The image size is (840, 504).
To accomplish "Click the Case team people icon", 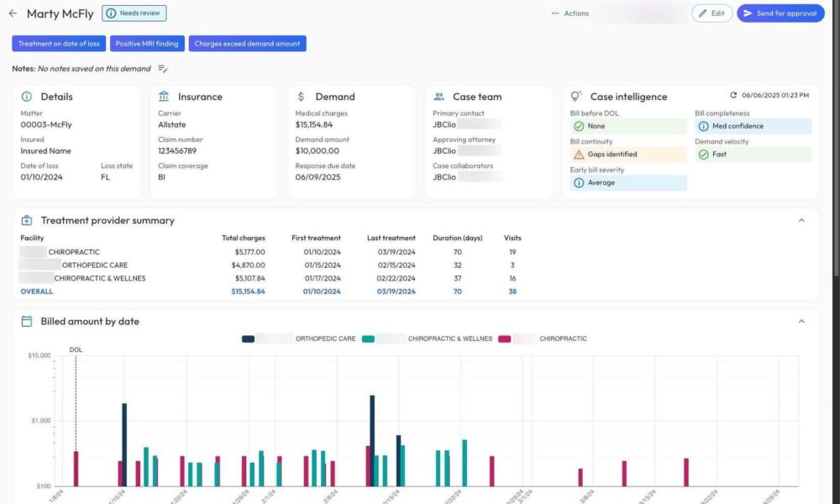I will pyautogui.click(x=438, y=97).
